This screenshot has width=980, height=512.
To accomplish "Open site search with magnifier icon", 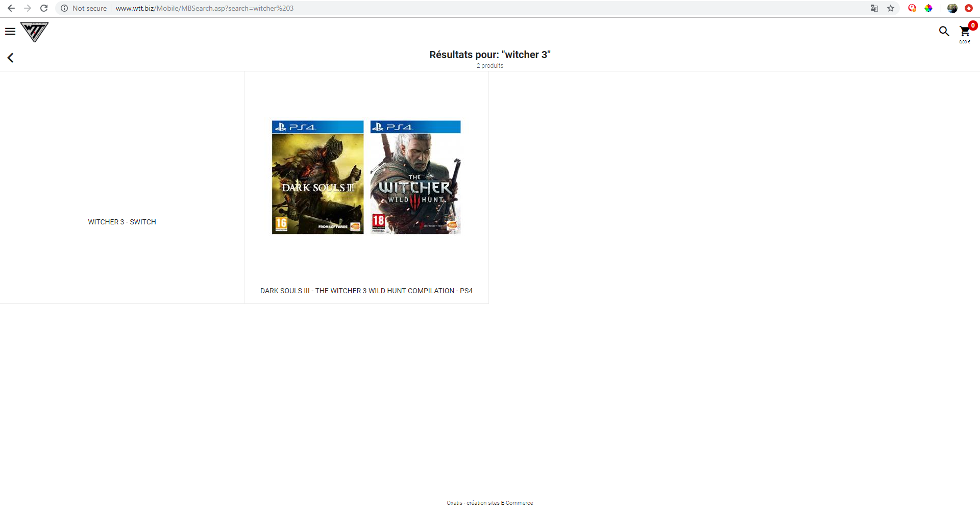I will click(x=944, y=32).
